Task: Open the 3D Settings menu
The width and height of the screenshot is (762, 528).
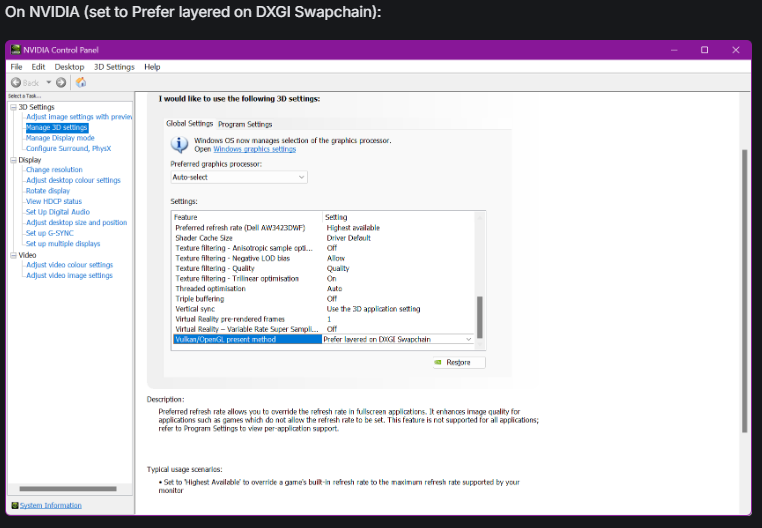Action: 114,67
